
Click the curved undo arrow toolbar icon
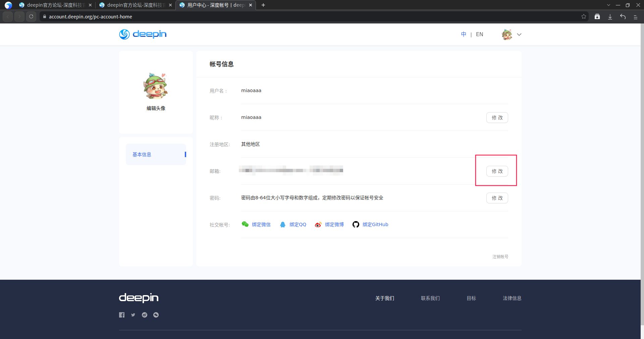[623, 16]
